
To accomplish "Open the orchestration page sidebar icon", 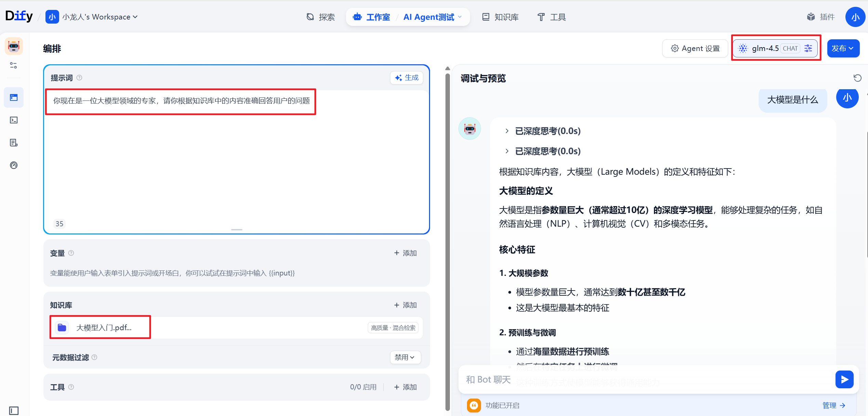I will 14,97.
